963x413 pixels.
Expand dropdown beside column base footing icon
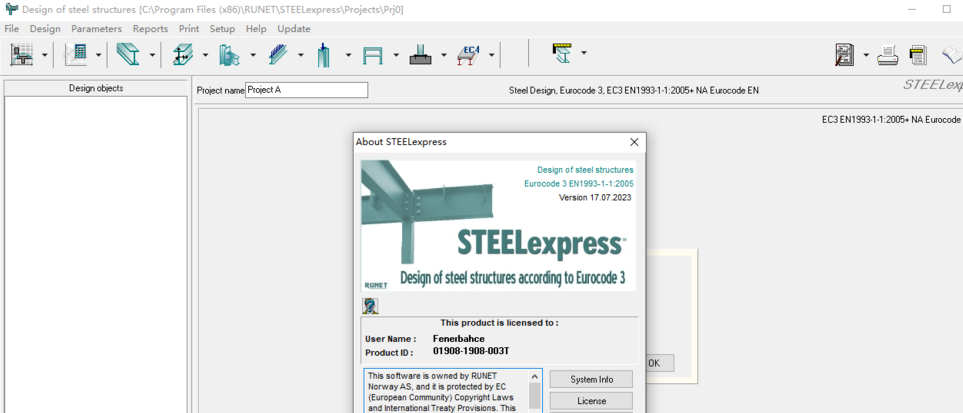(x=443, y=55)
